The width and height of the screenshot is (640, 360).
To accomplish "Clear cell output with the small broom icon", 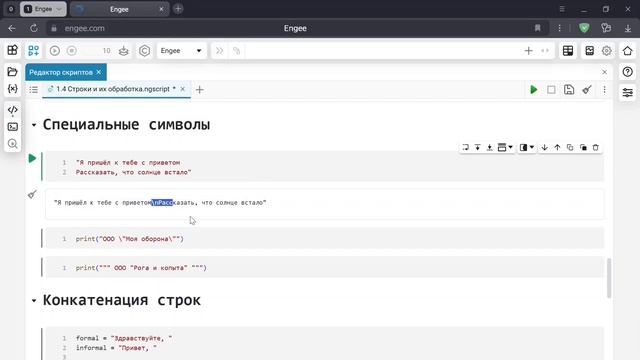I will coord(32,194).
